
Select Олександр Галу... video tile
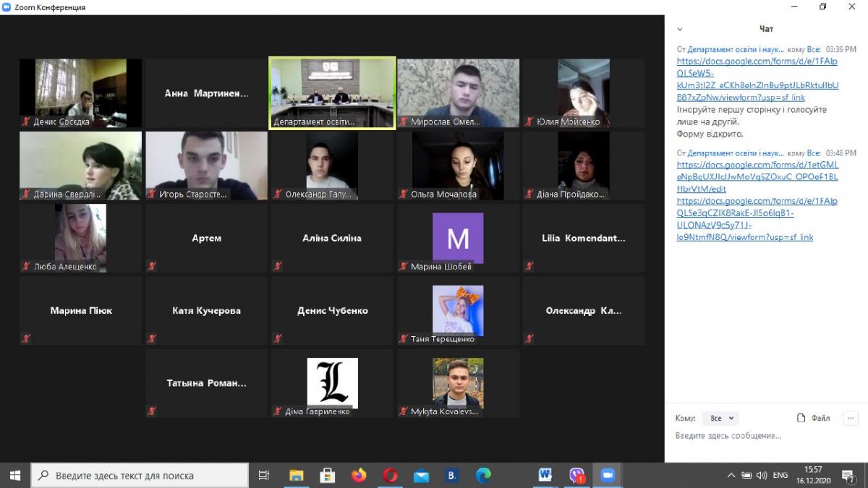point(332,166)
